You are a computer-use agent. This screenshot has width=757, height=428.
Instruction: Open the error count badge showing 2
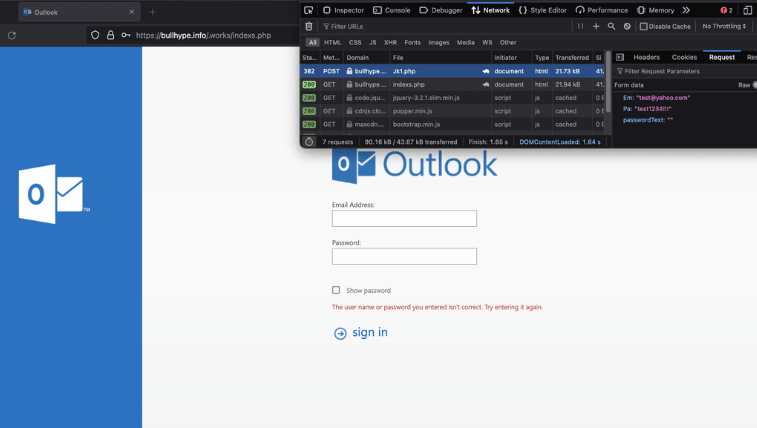726,10
